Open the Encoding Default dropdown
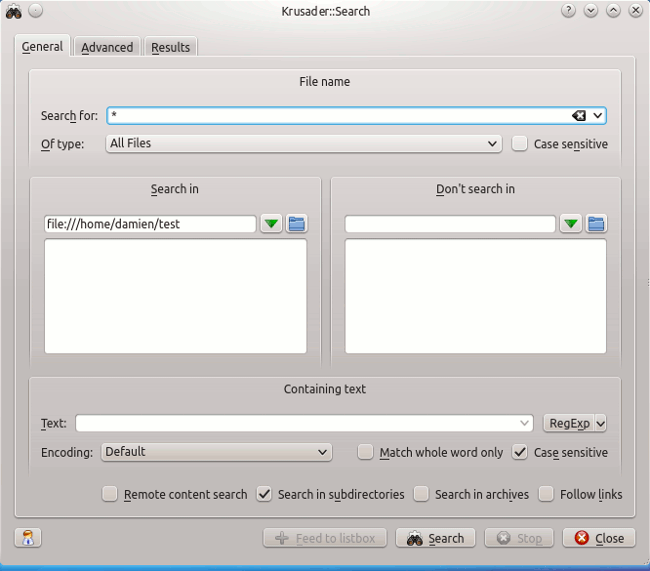 tap(216, 452)
